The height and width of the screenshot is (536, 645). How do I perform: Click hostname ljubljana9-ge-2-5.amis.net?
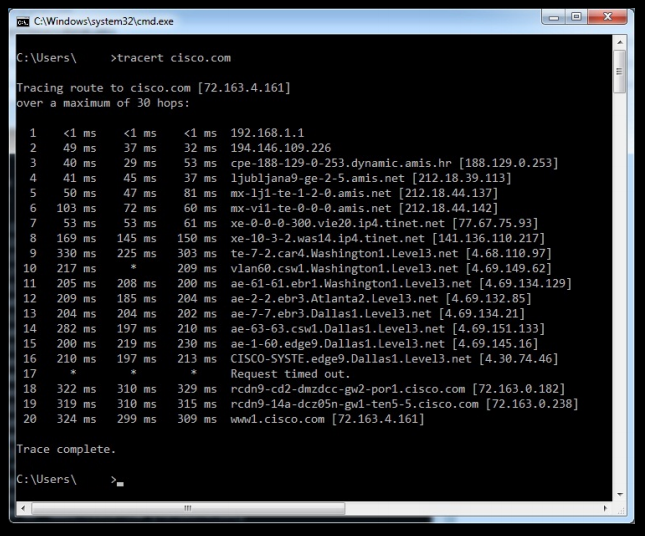(318, 178)
